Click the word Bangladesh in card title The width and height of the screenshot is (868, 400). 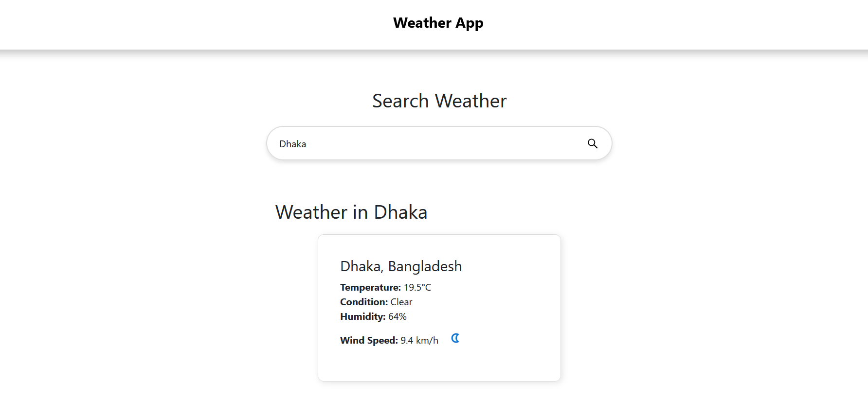(425, 266)
